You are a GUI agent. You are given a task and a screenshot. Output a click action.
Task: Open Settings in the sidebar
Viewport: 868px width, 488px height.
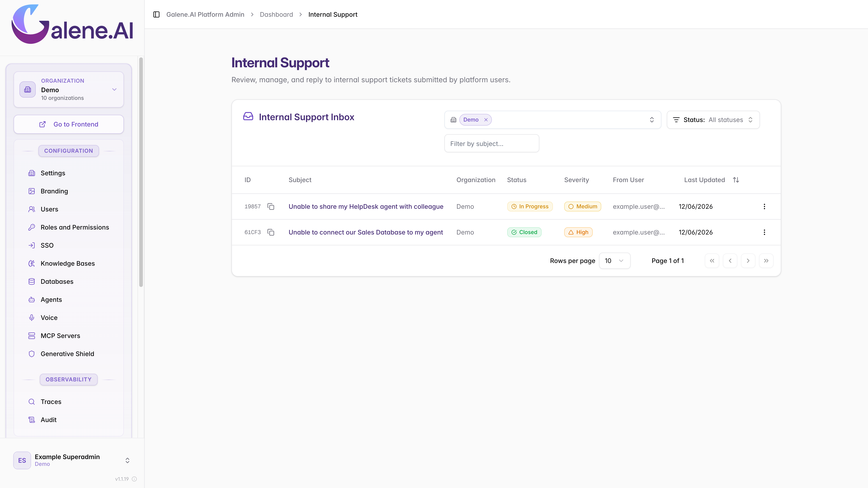coord(69,173)
